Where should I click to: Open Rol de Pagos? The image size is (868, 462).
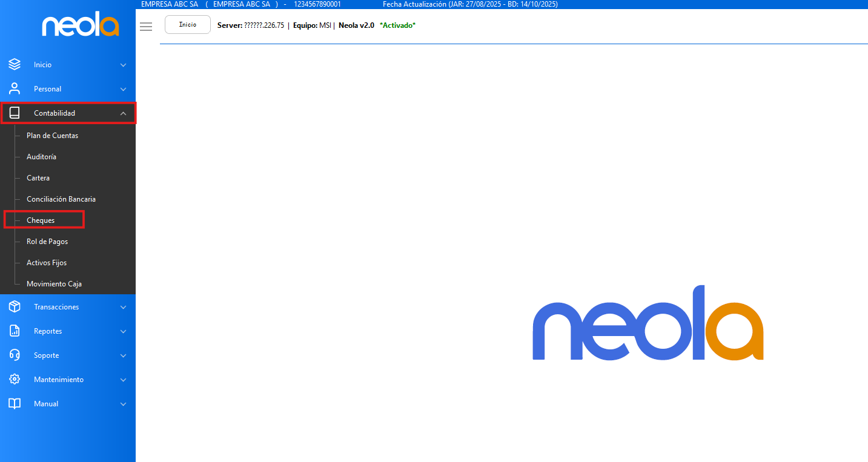pyautogui.click(x=47, y=242)
